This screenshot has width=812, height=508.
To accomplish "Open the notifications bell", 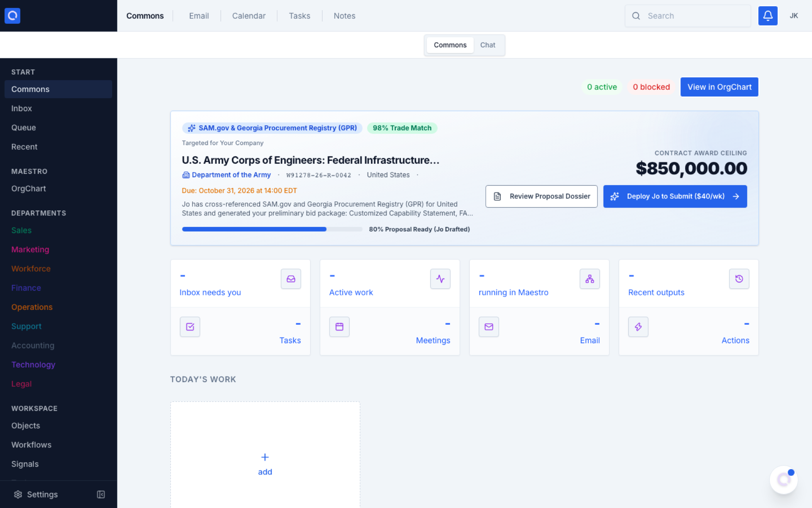I will tap(768, 16).
